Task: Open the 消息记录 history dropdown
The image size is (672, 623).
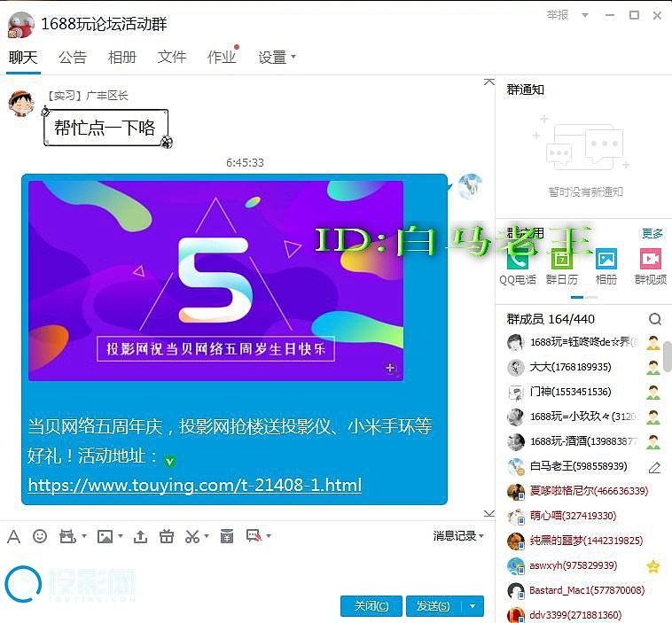Action: tap(458, 535)
